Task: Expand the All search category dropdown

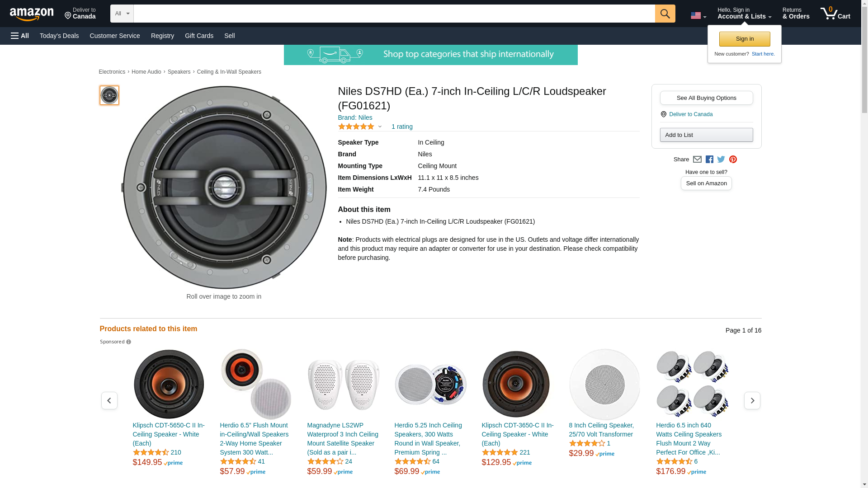Action: pyautogui.click(x=122, y=14)
